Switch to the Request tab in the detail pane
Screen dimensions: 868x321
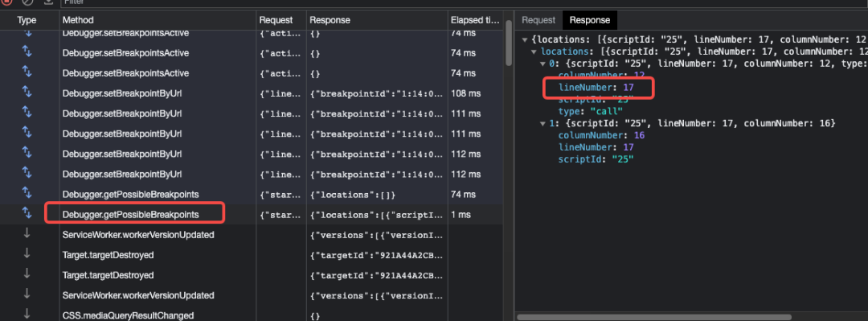(x=538, y=20)
